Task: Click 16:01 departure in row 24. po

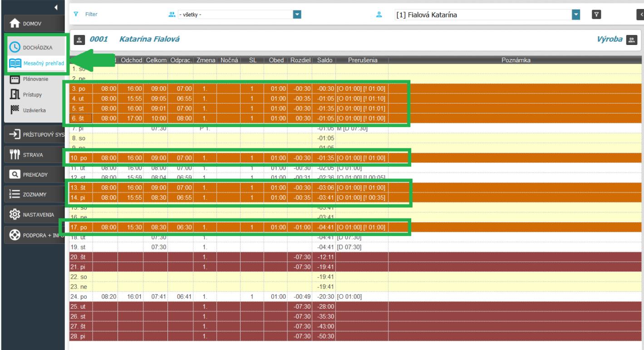Action: point(135,296)
